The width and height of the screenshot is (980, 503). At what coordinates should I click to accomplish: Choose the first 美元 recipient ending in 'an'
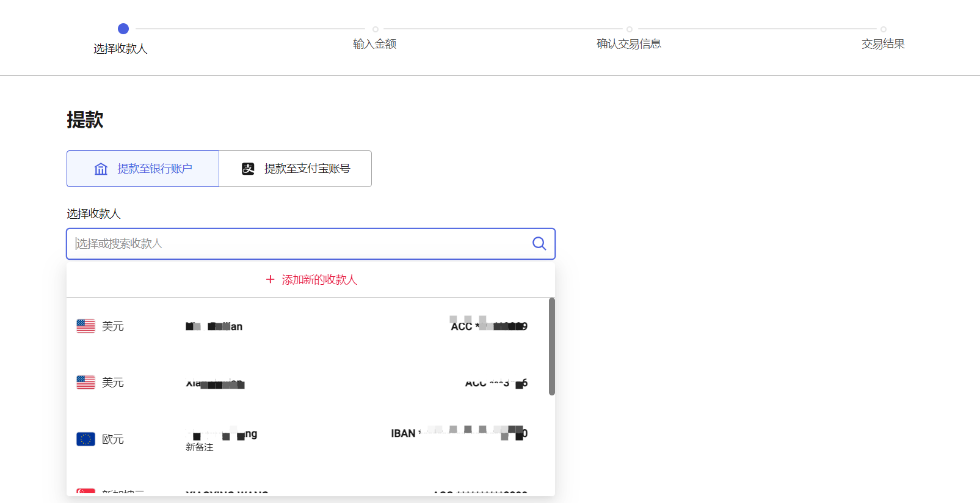pos(305,326)
